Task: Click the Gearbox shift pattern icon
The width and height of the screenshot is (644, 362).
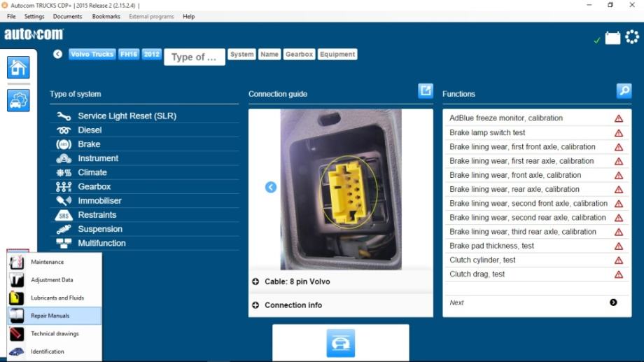Action: [64, 187]
